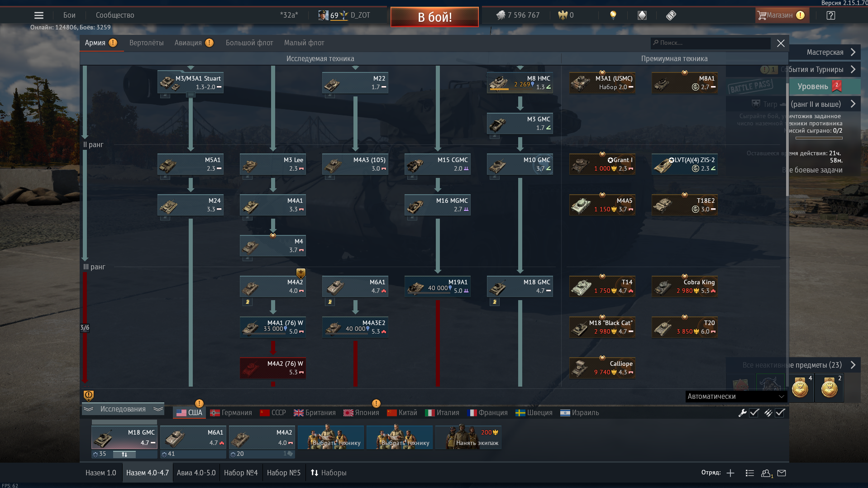Select M18 GMC in research tree
This screenshot has height=488, width=868.
tap(520, 287)
